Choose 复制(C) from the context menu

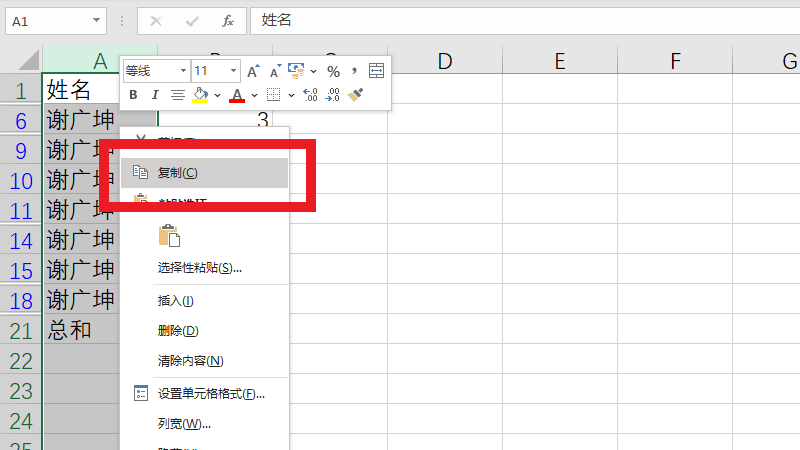[x=178, y=173]
